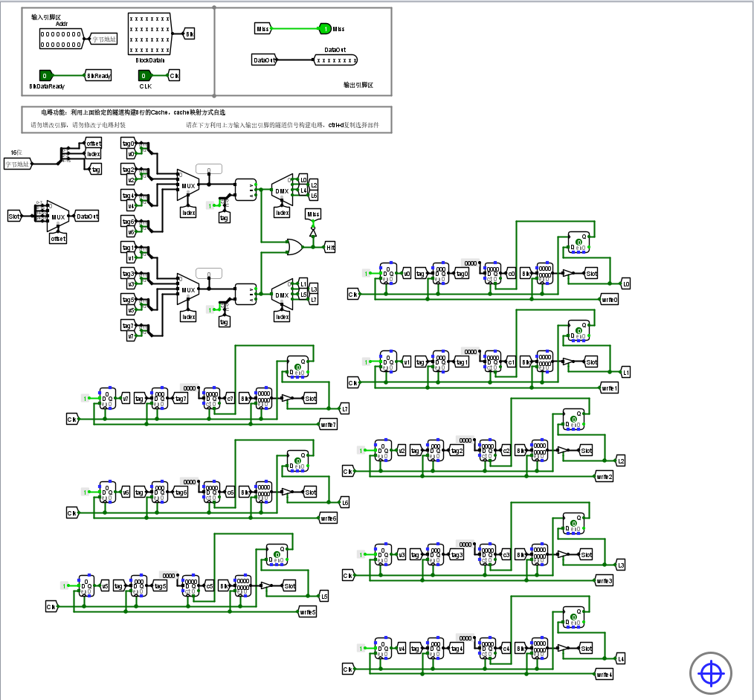Click the Hit tunnel label

tap(330, 247)
